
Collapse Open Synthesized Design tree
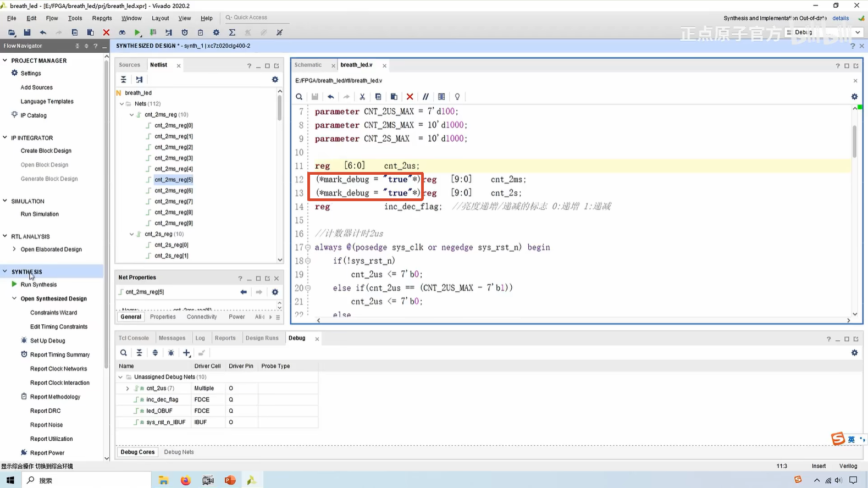click(14, 298)
